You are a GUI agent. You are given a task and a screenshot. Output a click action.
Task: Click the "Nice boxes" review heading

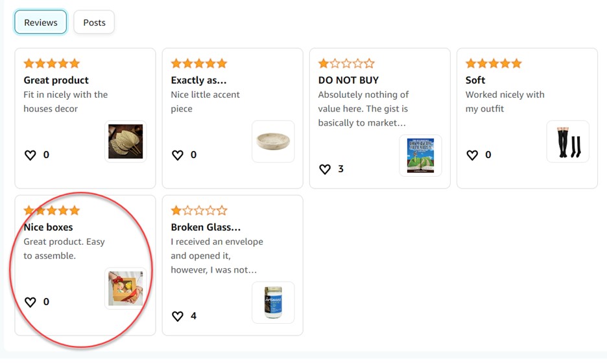[x=49, y=227]
